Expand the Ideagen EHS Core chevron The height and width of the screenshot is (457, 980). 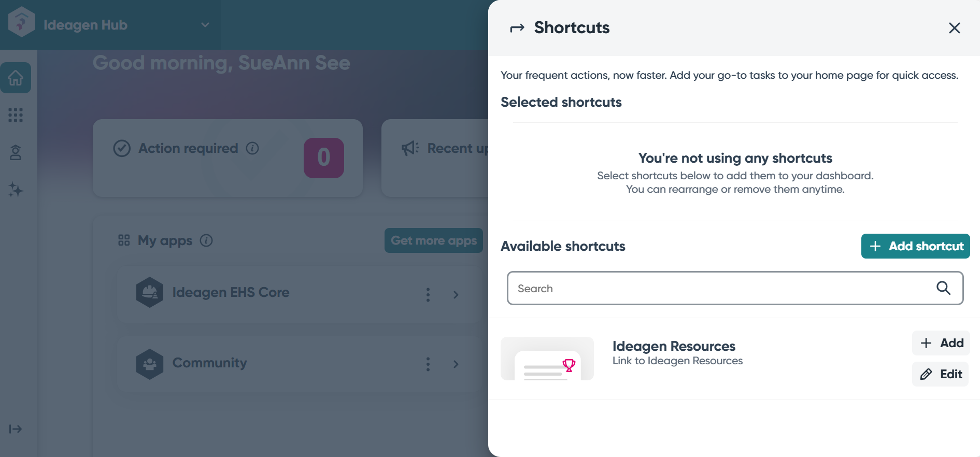[456, 295]
